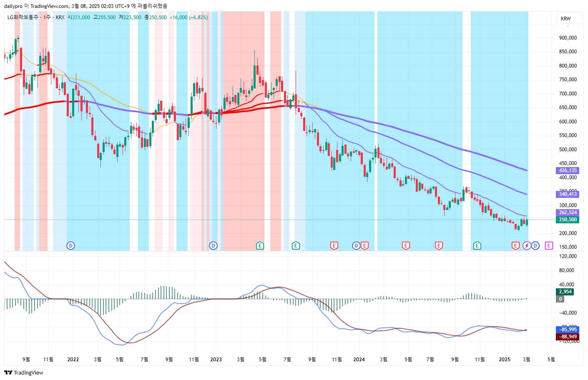
Task: Open the red earnings marker in early 2025
Action: [x=516, y=246]
